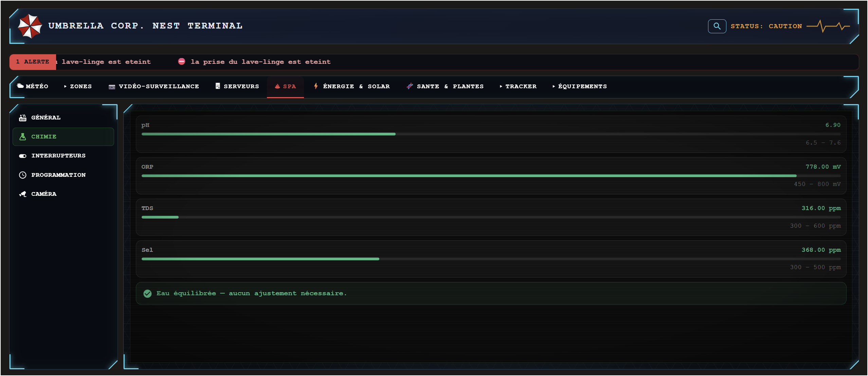Screen dimensions: 868x376
Task: Go to Programmation in the sidebar
Action: [63, 175]
